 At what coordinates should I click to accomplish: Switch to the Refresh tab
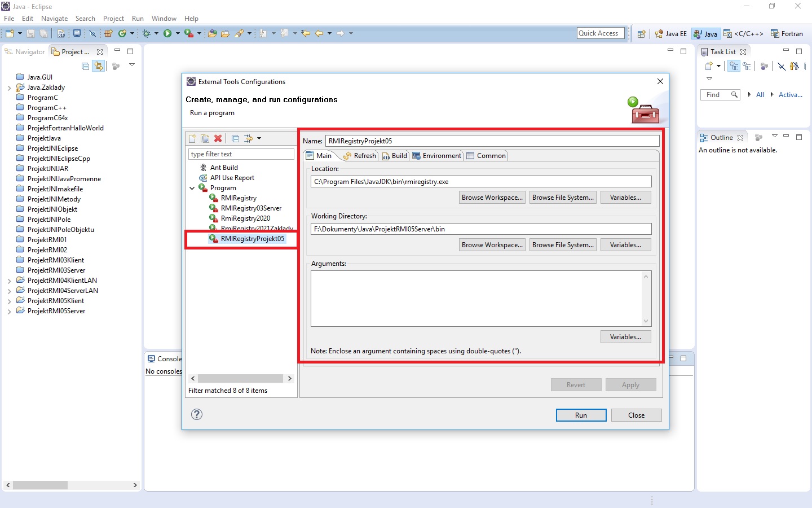[x=360, y=156]
